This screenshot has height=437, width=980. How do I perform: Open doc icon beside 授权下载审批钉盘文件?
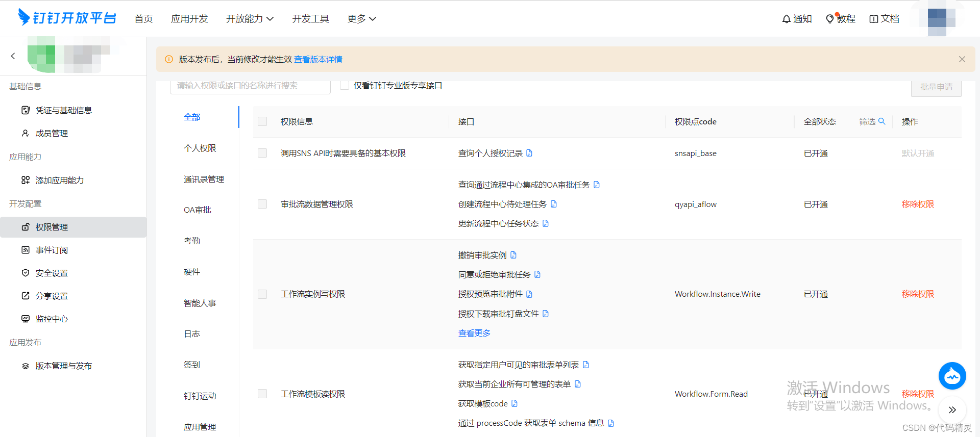546,314
